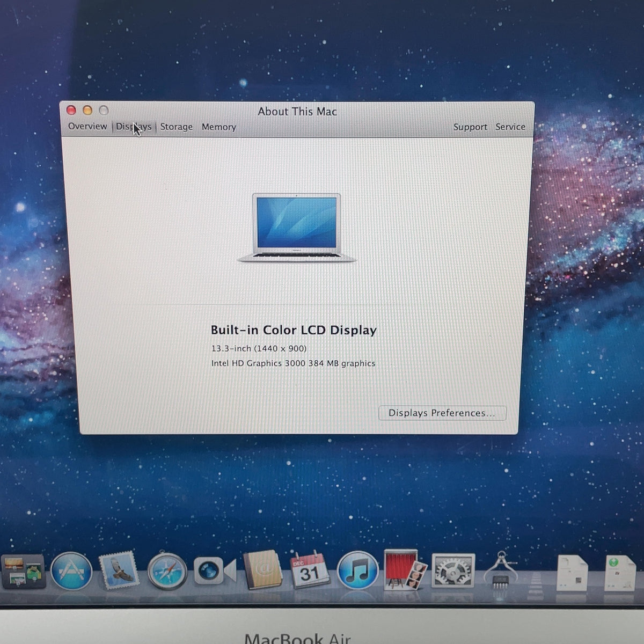This screenshot has width=644, height=644.
Task: Open the Address Book in Dock
Action: pyautogui.click(x=262, y=570)
